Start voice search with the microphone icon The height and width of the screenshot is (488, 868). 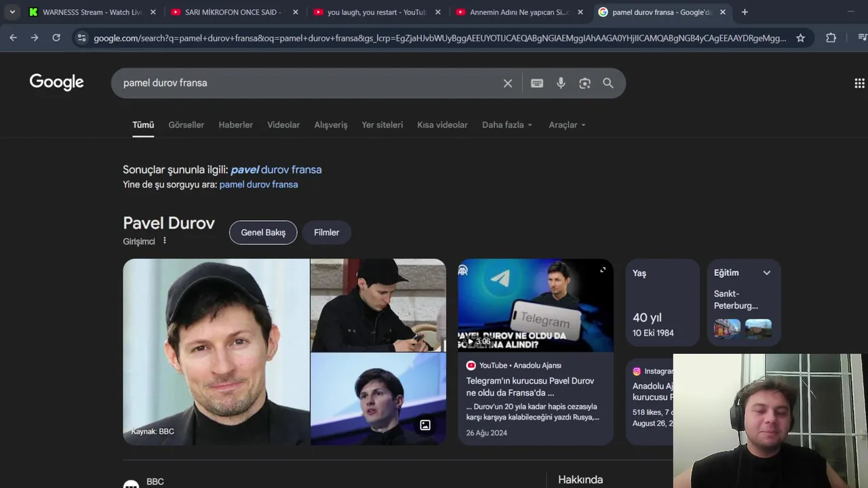561,83
